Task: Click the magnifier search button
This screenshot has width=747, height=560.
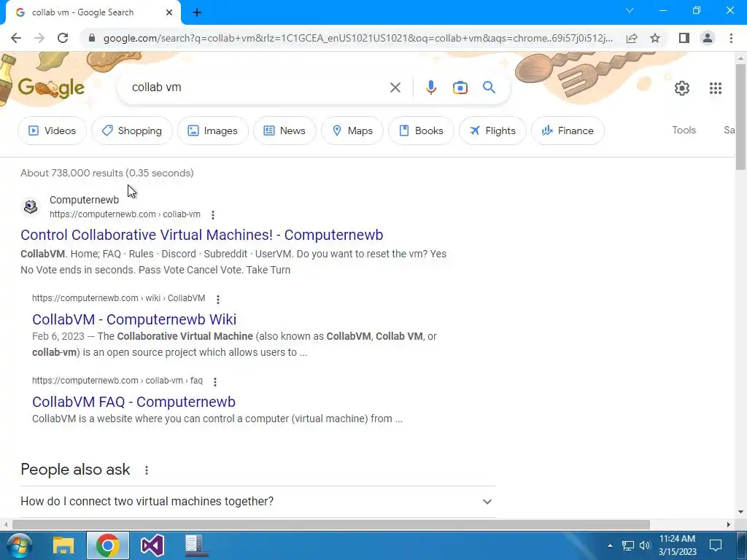Action: [489, 87]
